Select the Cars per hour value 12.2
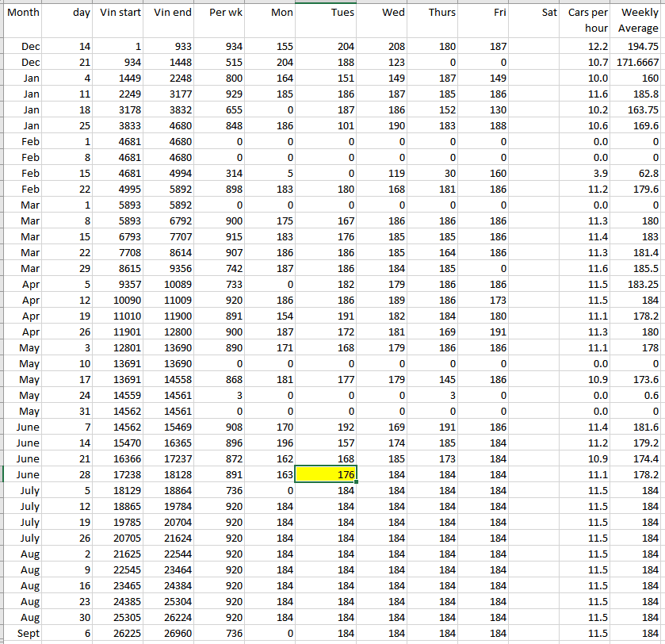The height and width of the screenshot is (644, 665). click(x=587, y=47)
